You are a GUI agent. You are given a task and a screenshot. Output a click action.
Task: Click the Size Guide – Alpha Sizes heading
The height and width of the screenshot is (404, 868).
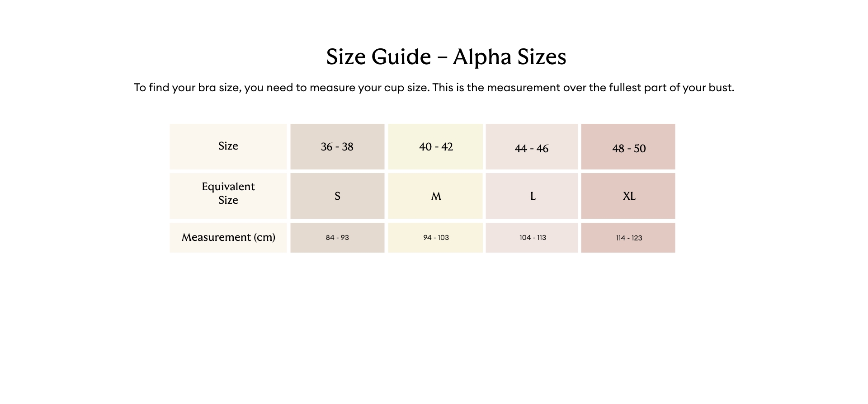pyautogui.click(x=446, y=57)
